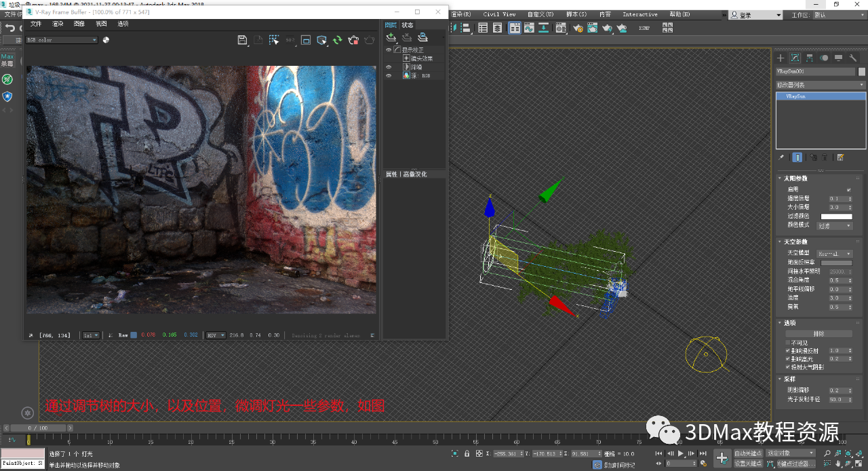Expand the 修改器列表 modifier list dropdown
The image size is (868, 471).
point(821,85)
